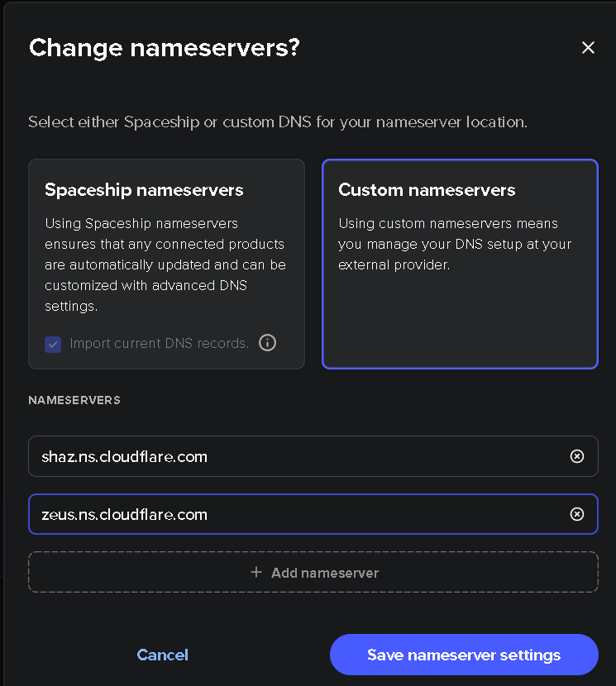Click the Custom nameservers card title

(427, 190)
